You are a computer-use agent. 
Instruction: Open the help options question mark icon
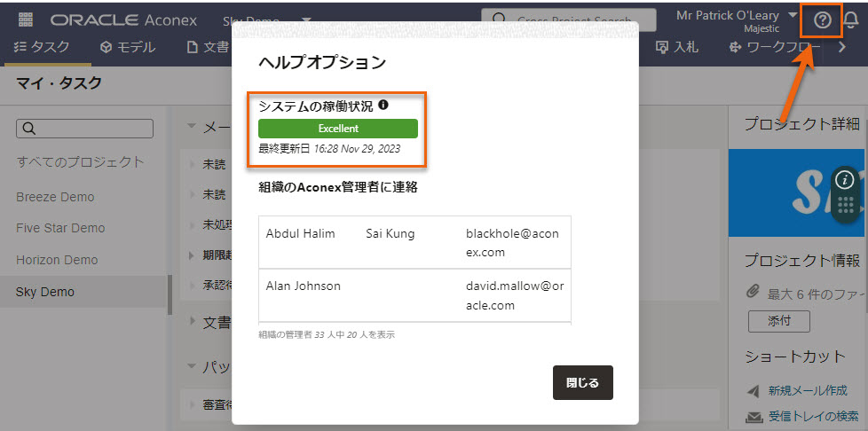point(823,21)
